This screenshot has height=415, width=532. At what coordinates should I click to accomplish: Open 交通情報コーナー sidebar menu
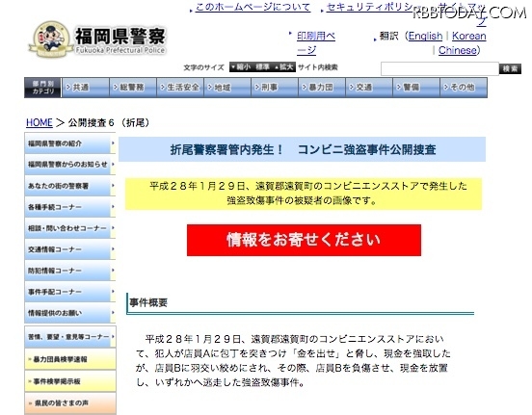click(70, 249)
